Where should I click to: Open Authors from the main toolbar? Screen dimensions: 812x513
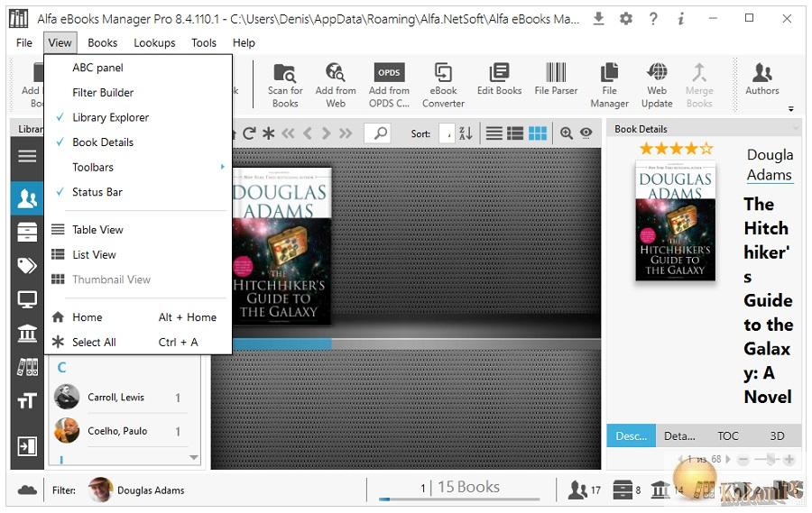point(761,79)
